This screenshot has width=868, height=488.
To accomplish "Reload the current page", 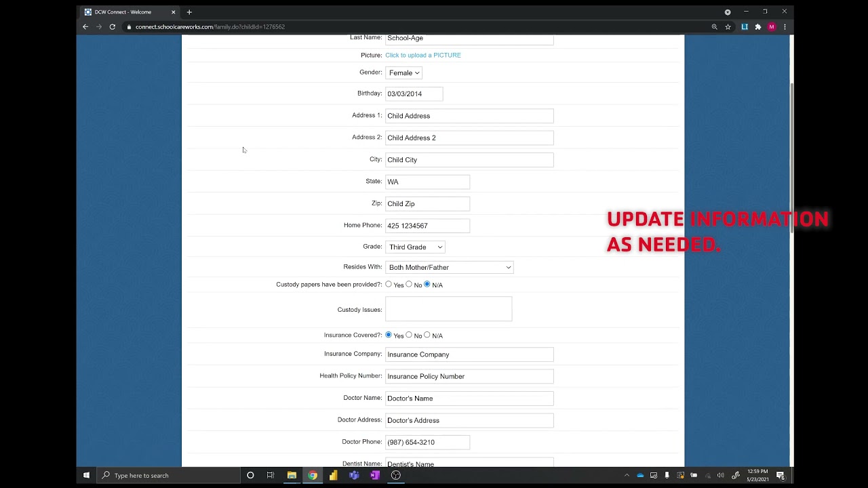I will (112, 27).
